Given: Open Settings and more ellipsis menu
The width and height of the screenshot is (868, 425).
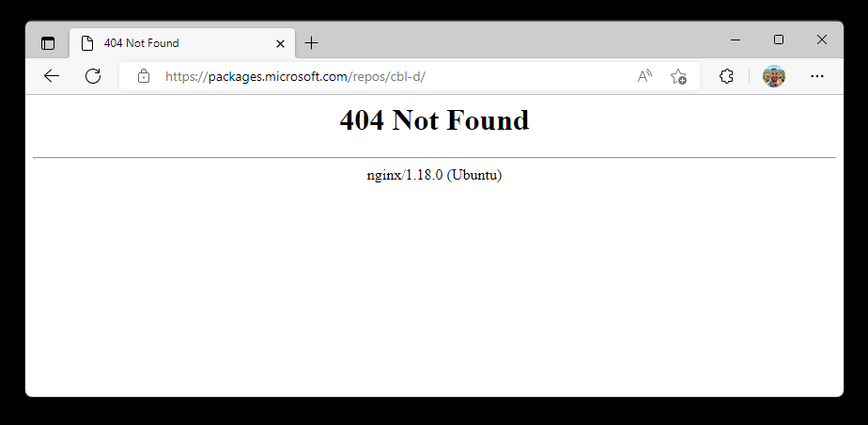Looking at the screenshot, I should pos(817,76).
